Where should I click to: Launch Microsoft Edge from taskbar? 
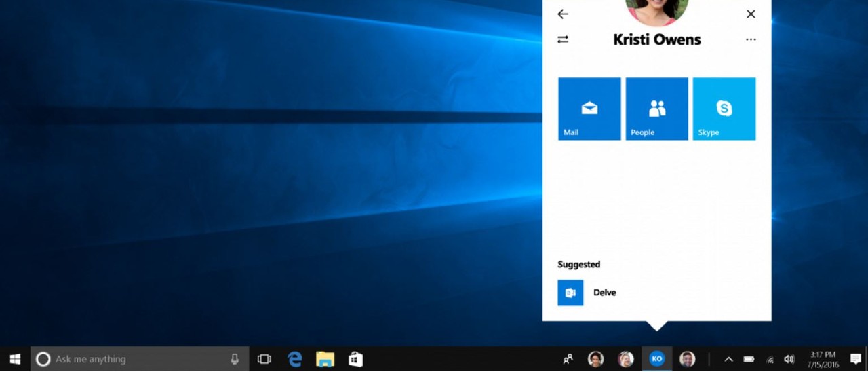(295, 359)
